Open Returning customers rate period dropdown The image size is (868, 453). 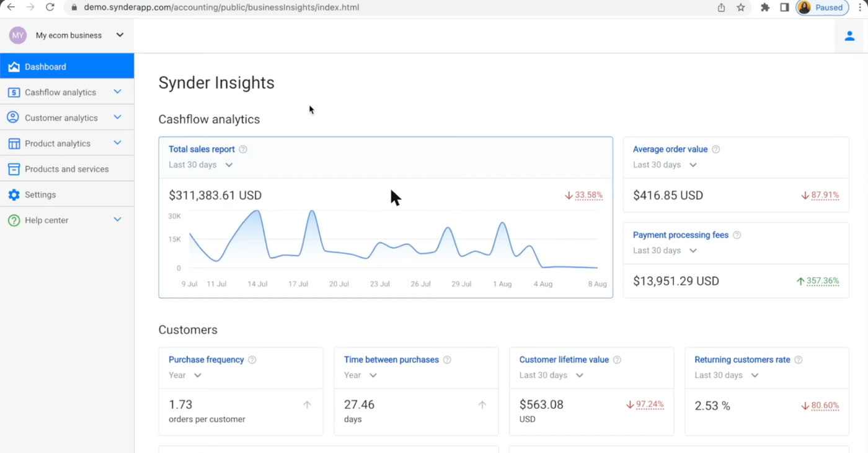(x=727, y=375)
